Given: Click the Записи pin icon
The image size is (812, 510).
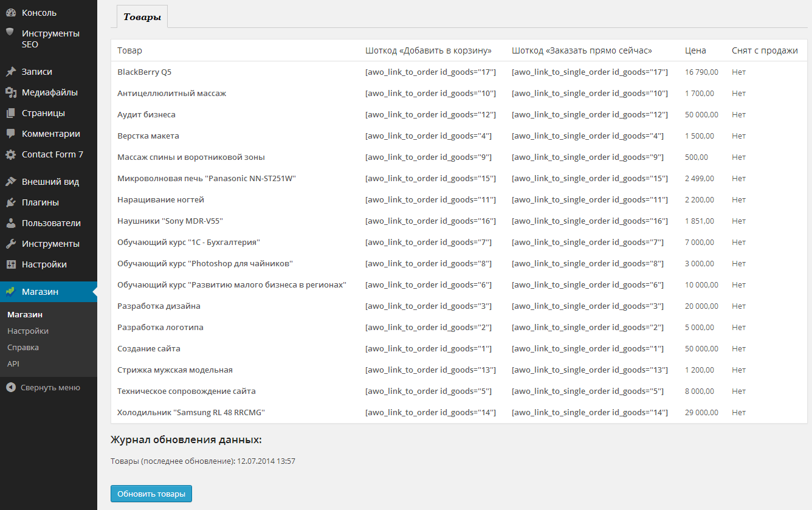Looking at the screenshot, I should coord(11,72).
